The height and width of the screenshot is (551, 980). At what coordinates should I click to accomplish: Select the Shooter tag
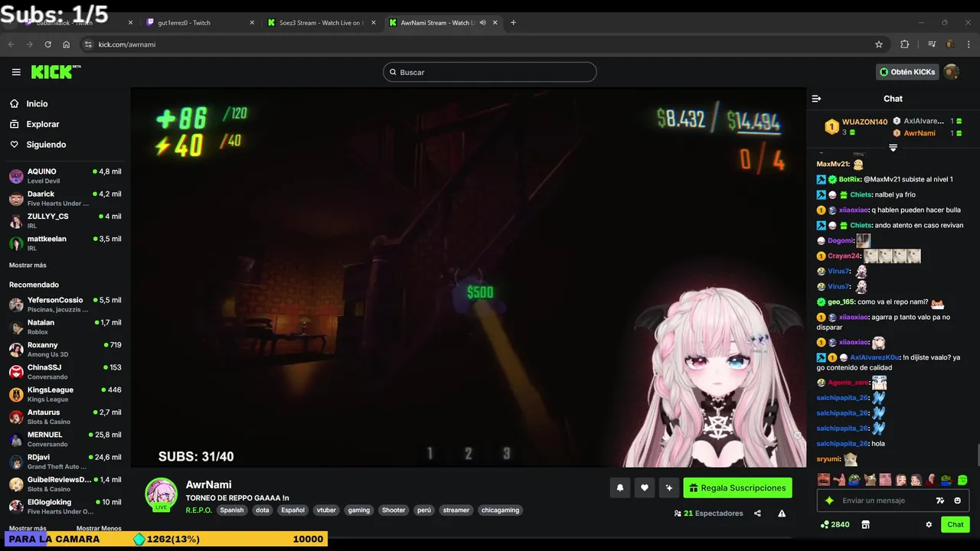(394, 510)
